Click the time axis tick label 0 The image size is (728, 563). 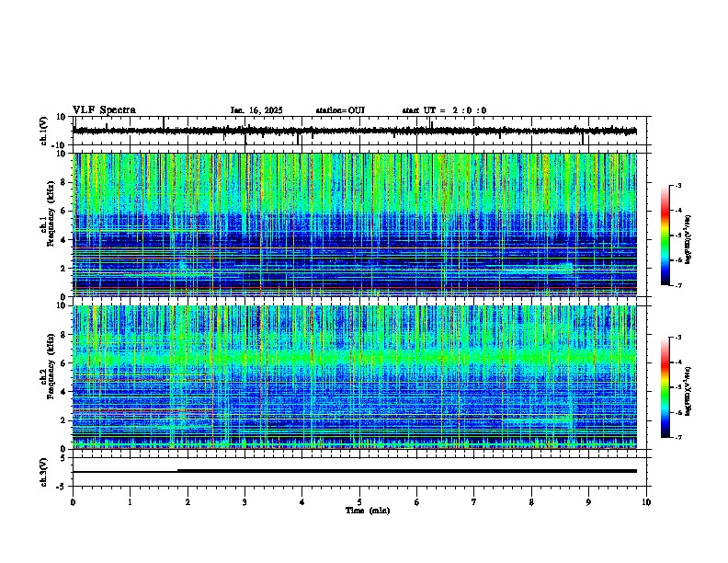pyautogui.click(x=73, y=502)
